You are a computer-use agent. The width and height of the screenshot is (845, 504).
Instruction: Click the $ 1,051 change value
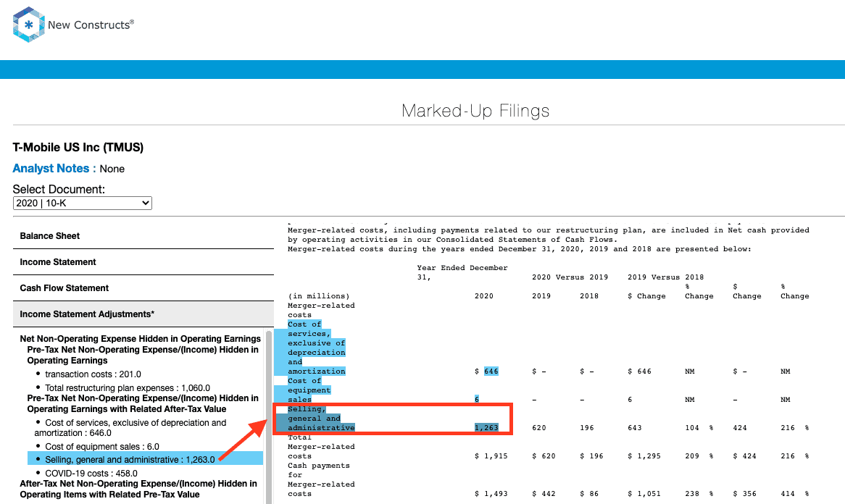click(x=644, y=494)
